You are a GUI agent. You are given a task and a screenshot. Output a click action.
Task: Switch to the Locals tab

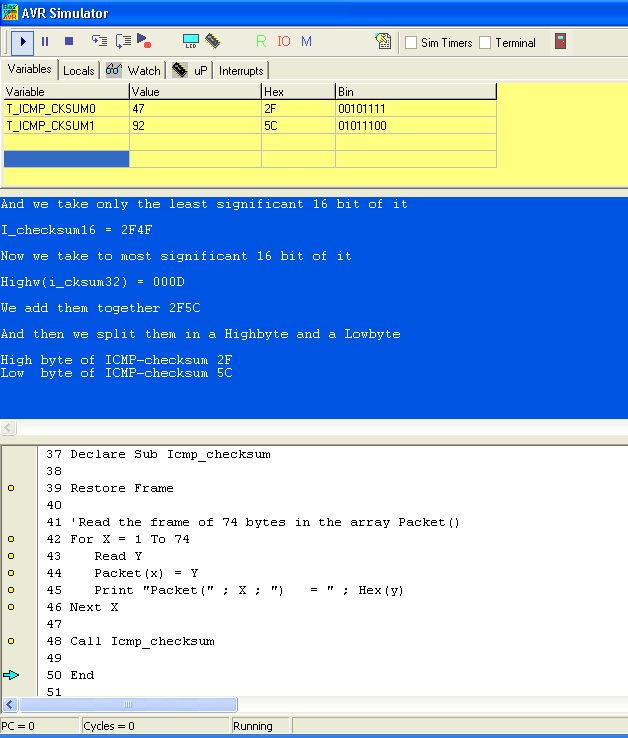click(x=79, y=71)
